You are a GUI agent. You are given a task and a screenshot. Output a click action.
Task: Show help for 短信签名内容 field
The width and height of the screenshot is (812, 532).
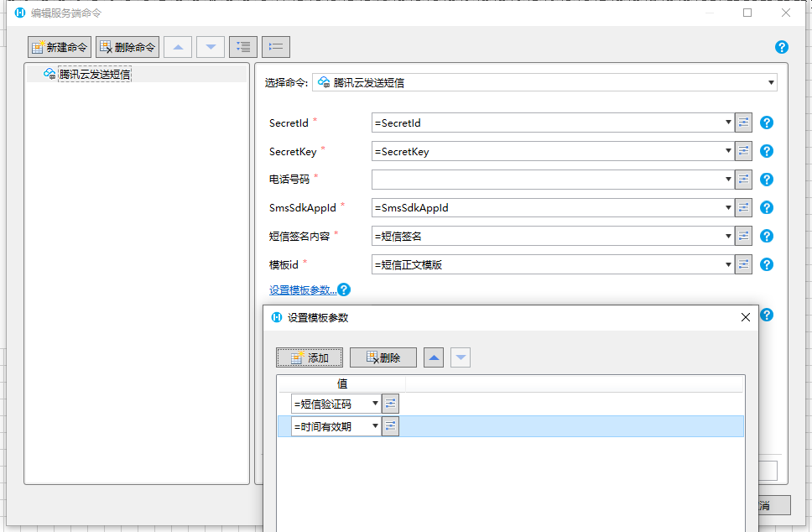(x=767, y=237)
